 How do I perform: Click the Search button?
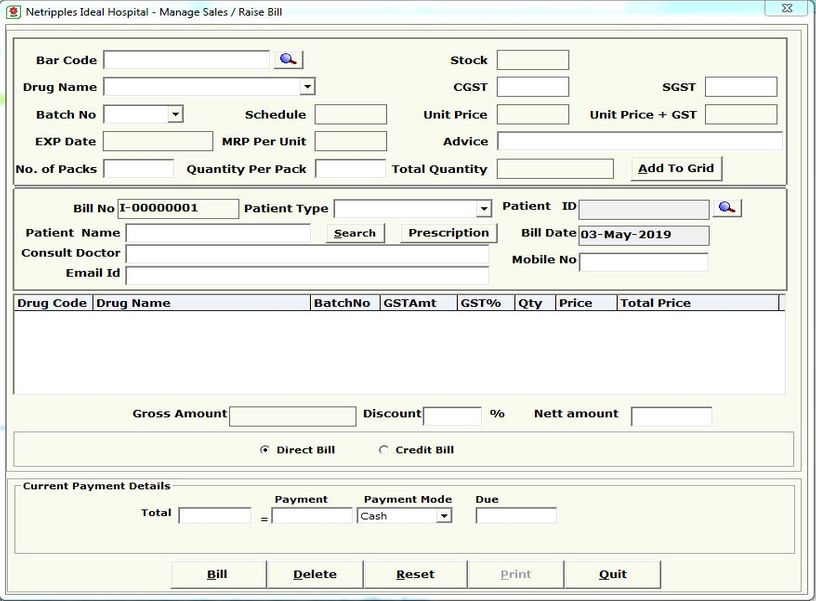pyautogui.click(x=355, y=233)
